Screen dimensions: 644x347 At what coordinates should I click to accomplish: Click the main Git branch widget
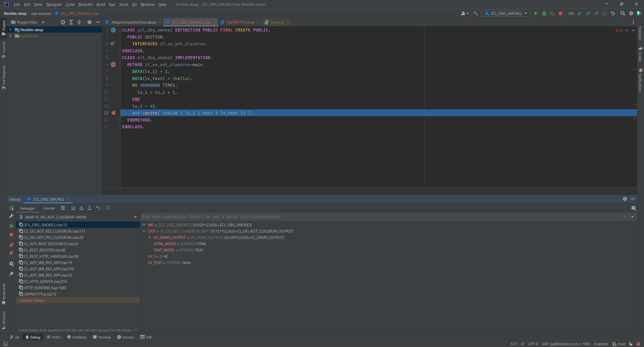click(x=619, y=344)
